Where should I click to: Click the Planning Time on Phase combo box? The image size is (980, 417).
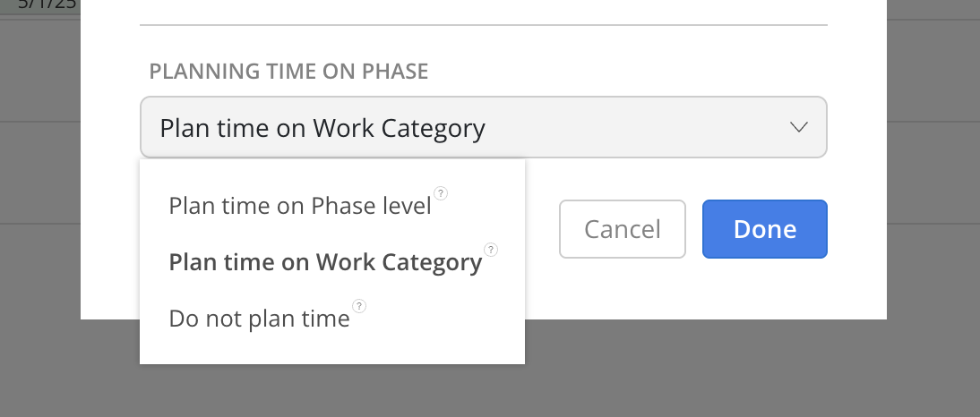tap(483, 127)
